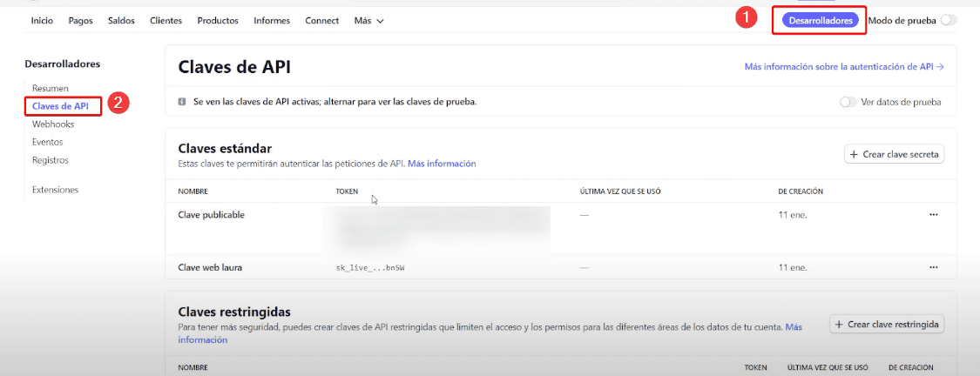The width and height of the screenshot is (980, 376).
Task: Select Saldos in top navigation
Action: click(x=121, y=21)
